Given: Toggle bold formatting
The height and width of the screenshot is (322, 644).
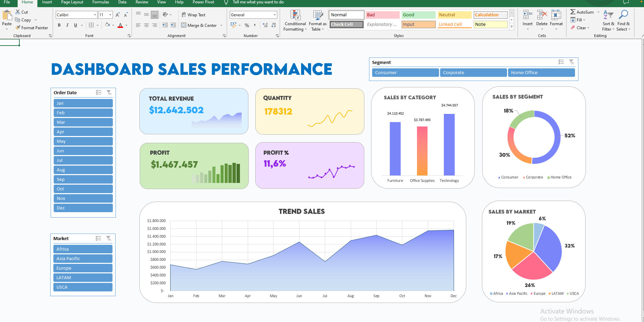Looking at the screenshot, I should click(59, 25).
